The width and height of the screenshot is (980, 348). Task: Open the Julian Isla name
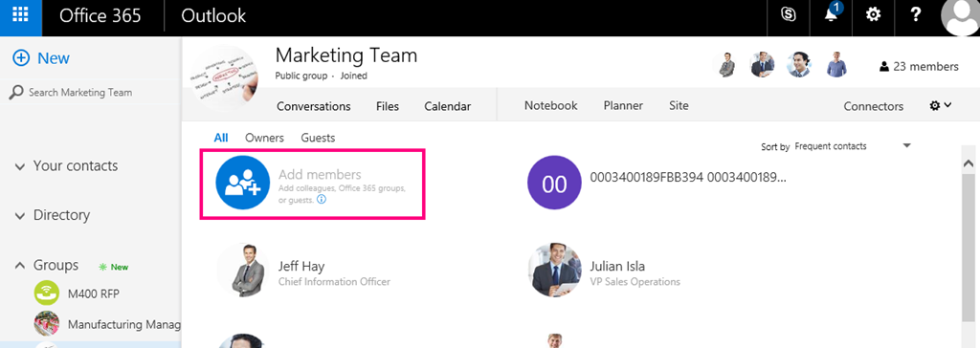pyautogui.click(x=617, y=267)
